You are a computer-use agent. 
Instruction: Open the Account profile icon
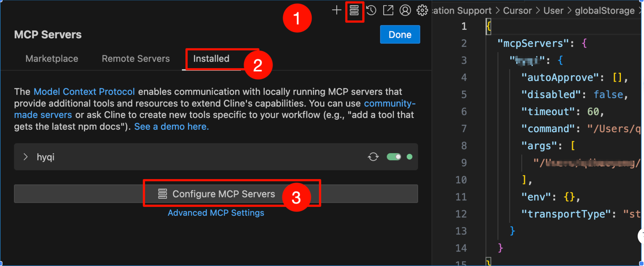(405, 10)
